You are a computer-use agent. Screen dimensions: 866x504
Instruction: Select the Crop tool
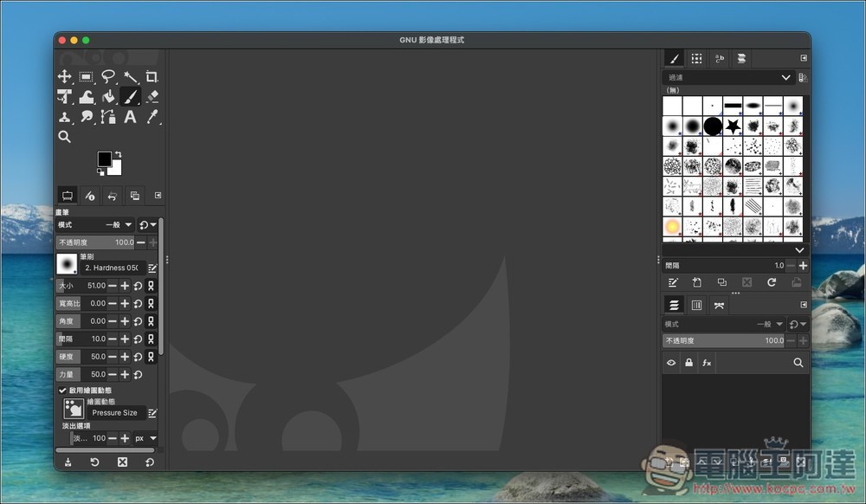(x=152, y=76)
